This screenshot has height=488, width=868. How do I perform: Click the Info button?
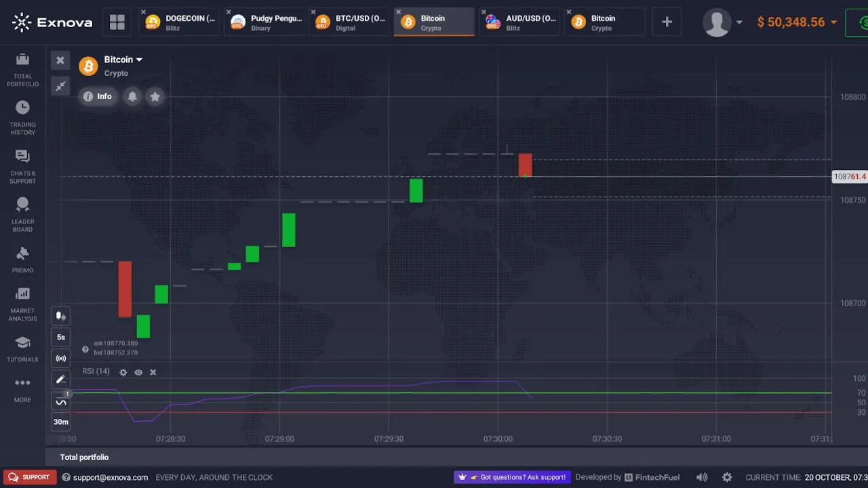[x=97, y=96]
